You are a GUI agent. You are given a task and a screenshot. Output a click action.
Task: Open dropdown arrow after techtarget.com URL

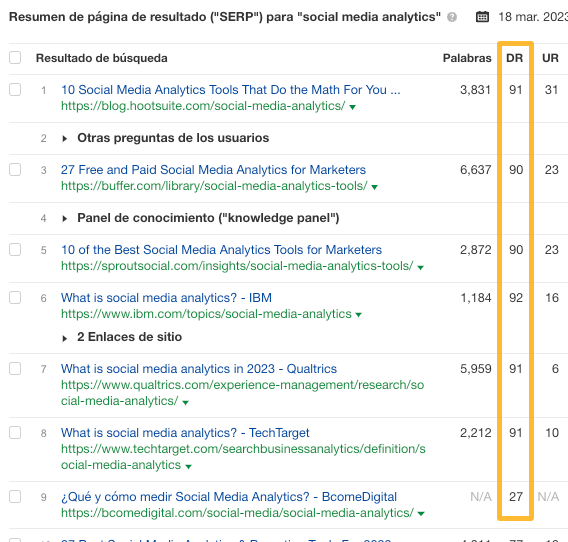[x=188, y=466]
